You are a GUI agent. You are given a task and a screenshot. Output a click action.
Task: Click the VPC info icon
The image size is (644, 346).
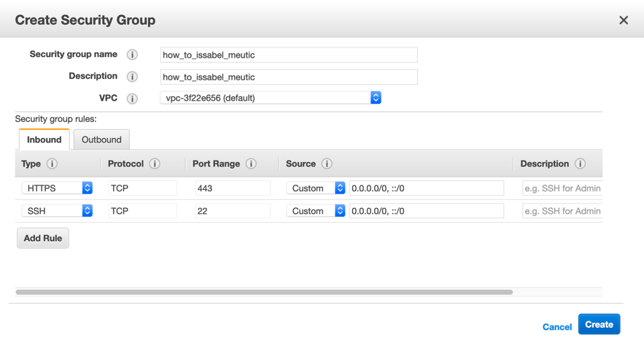point(132,99)
